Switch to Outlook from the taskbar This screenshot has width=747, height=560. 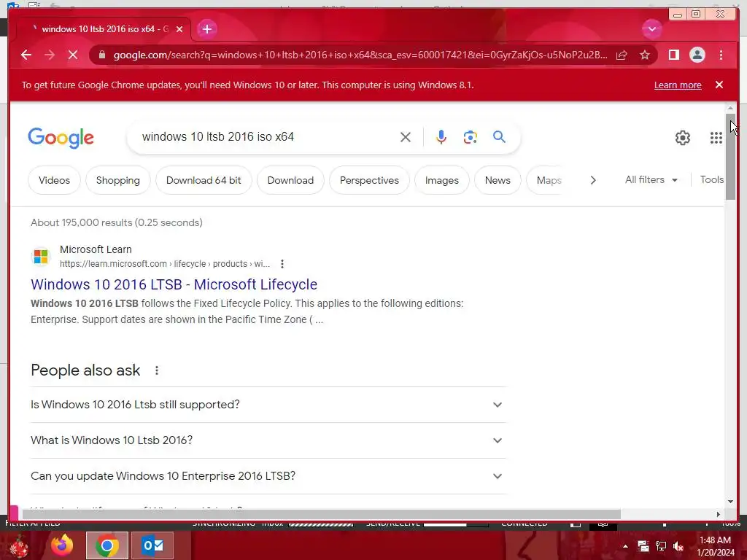click(x=152, y=545)
